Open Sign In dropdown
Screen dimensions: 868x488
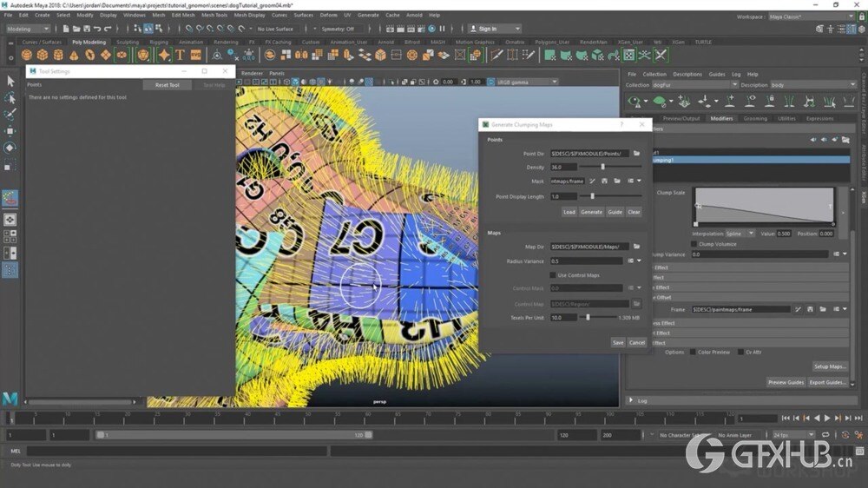click(495, 29)
